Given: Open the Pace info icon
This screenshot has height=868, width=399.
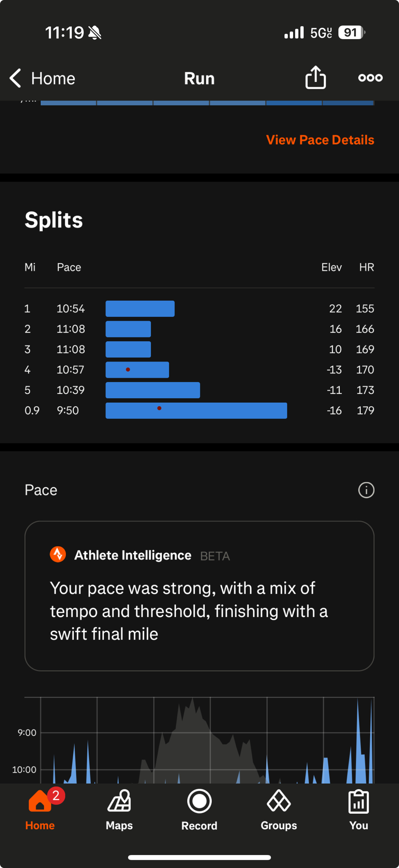Looking at the screenshot, I should coord(366,490).
